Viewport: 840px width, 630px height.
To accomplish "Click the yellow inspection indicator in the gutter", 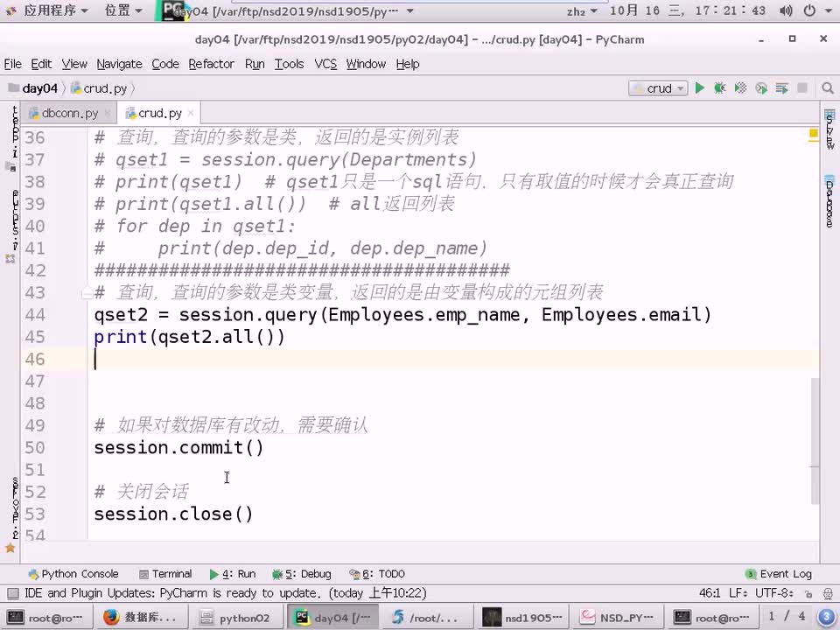I will click(x=813, y=133).
